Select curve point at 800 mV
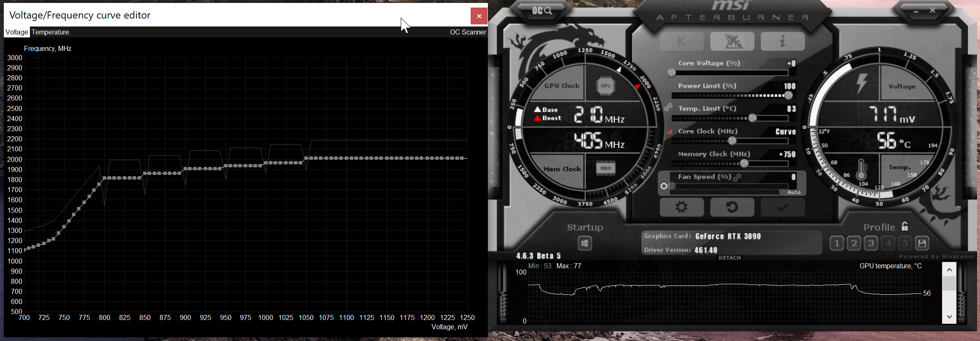The image size is (980, 341). pyautogui.click(x=104, y=178)
